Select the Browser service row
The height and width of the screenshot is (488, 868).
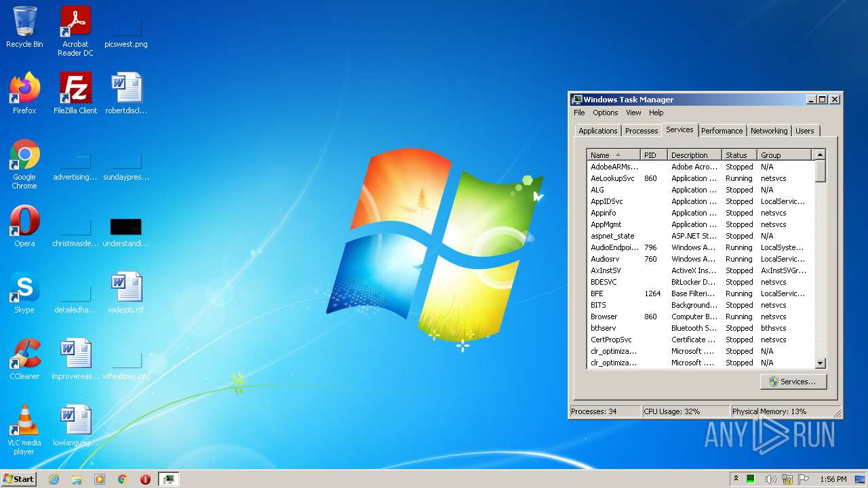tap(701, 317)
